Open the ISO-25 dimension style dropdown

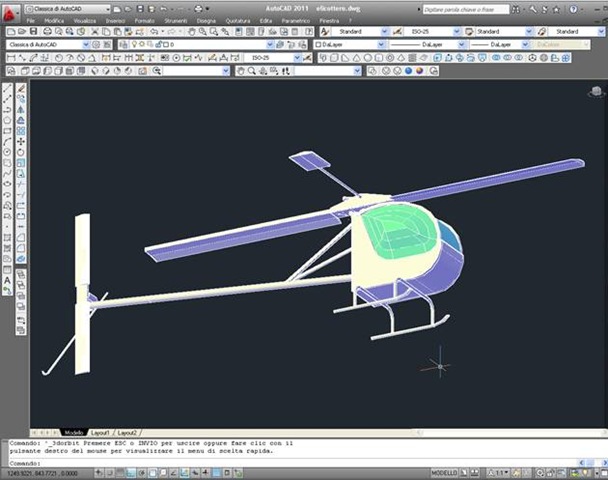430,32
